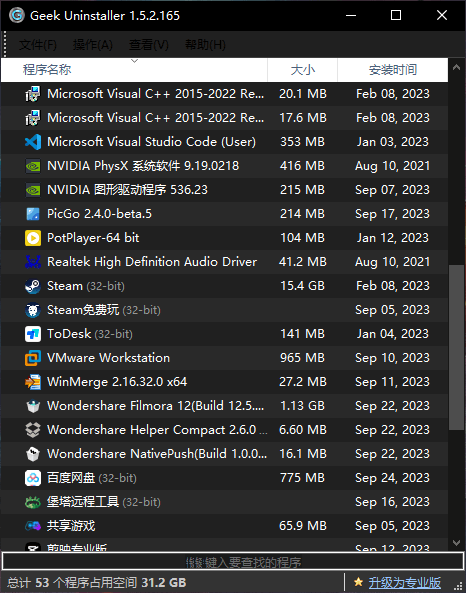466x593 pixels.
Task: Focus the 键入要查找的程序 search box
Action: tap(233, 561)
